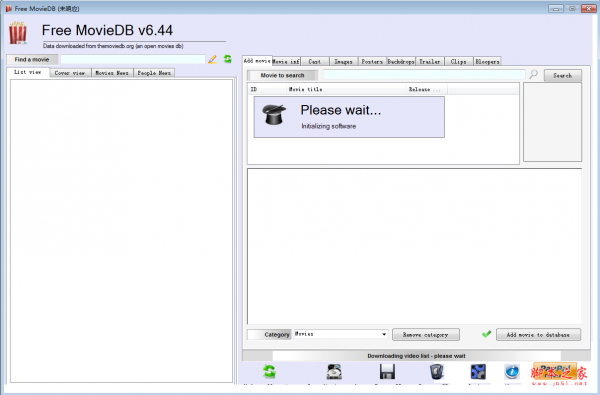Screen dimensions: 600x395
Task: Open the Trailer tab
Action: coord(430,61)
